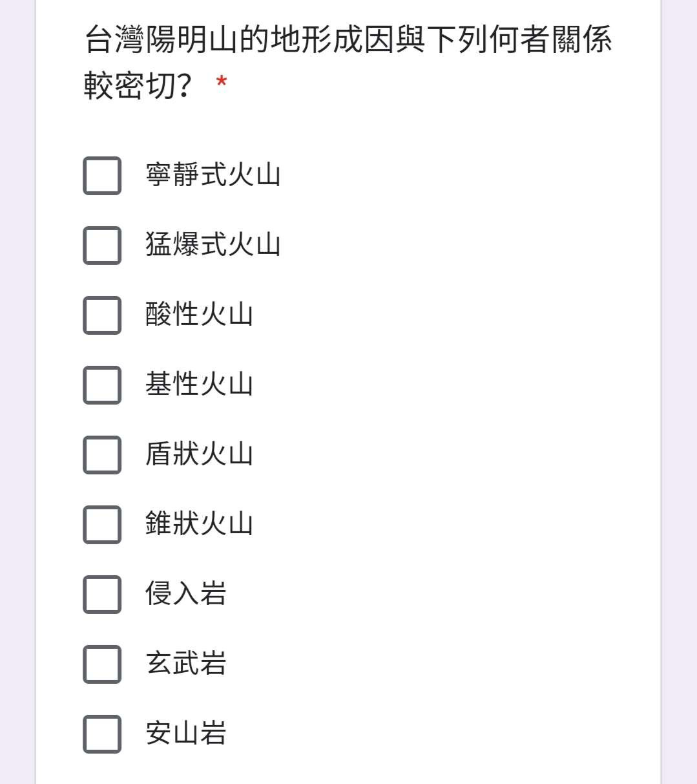Click the 侵入岩 answer label
697x784 pixels.
coord(186,594)
